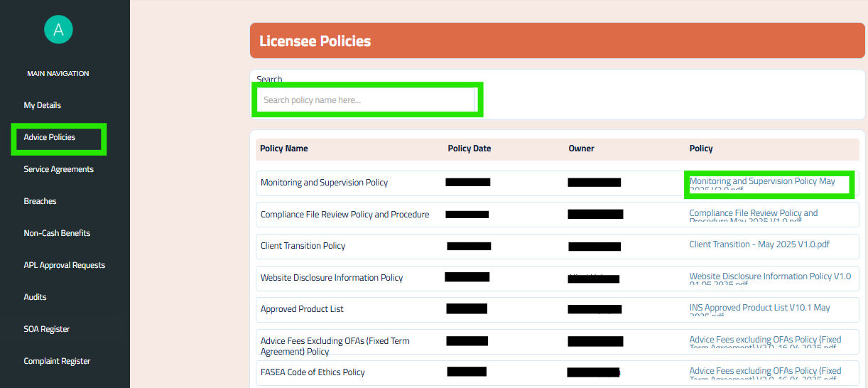Open the Breaches section
Viewport: 868px width, 388px height.
pyautogui.click(x=40, y=201)
